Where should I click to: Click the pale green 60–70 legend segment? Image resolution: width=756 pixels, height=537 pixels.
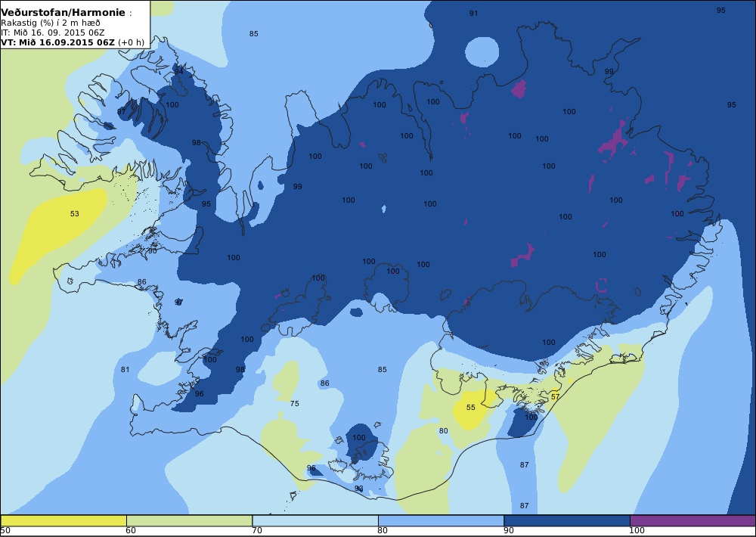click(x=189, y=520)
